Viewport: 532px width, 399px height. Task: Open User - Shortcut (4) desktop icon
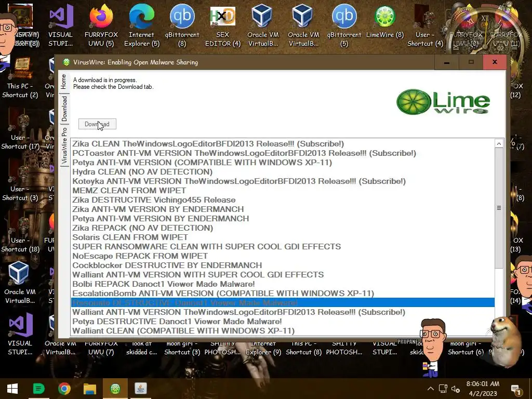[x=425, y=25]
